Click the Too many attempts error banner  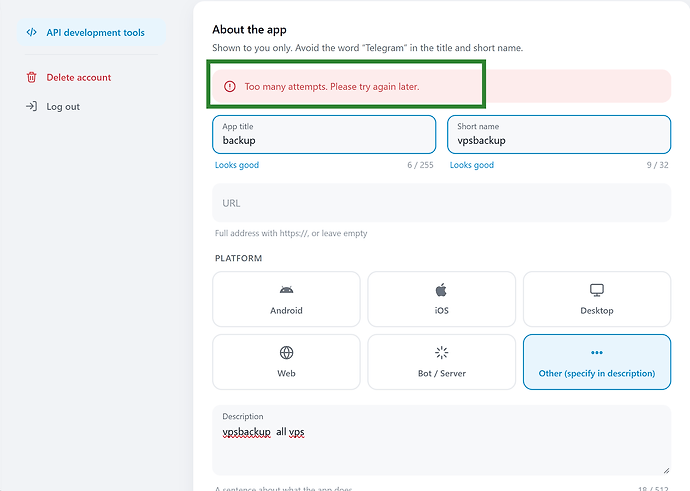[441, 86]
